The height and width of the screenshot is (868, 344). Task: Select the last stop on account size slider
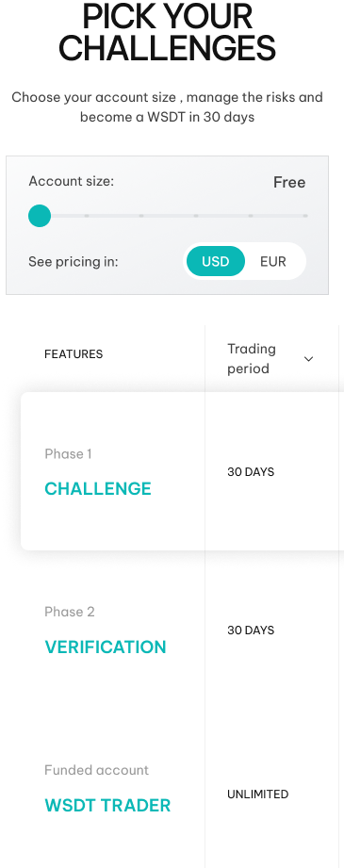[x=305, y=216]
